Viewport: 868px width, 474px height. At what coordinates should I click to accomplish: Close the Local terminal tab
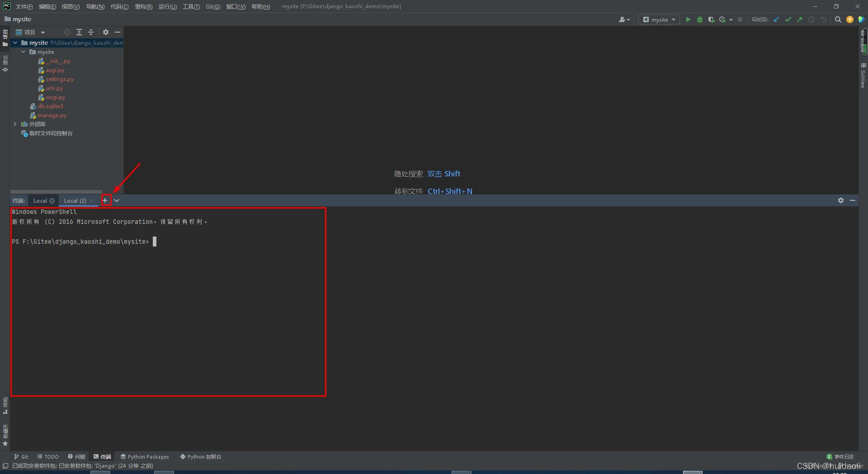(x=52, y=201)
